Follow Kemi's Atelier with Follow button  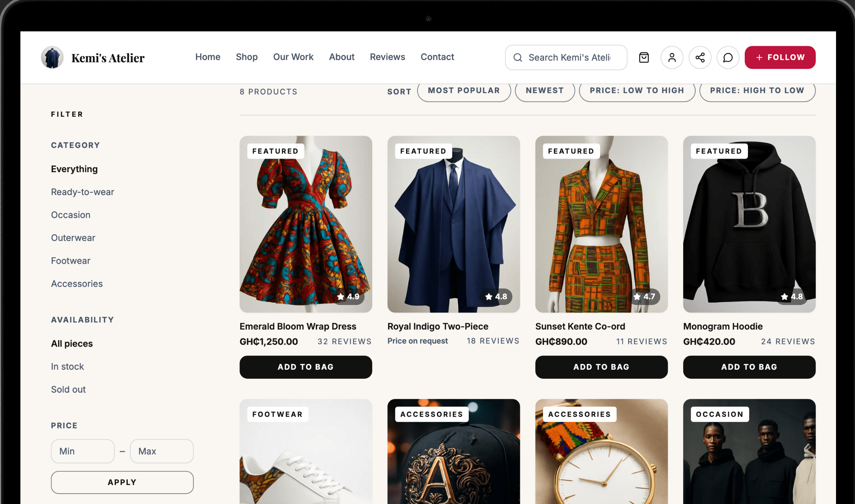point(780,57)
